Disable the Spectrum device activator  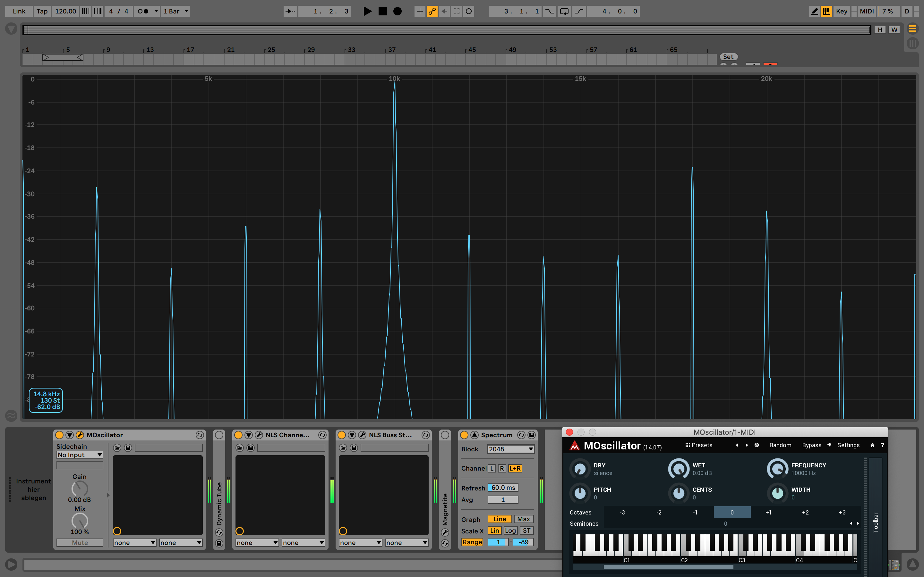(x=464, y=435)
